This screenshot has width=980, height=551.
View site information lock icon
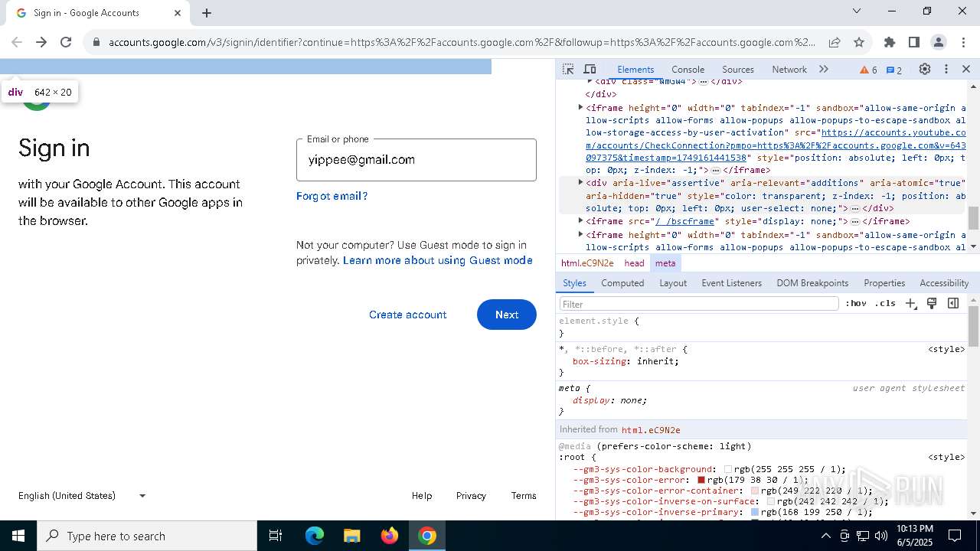click(x=96, y=42)
